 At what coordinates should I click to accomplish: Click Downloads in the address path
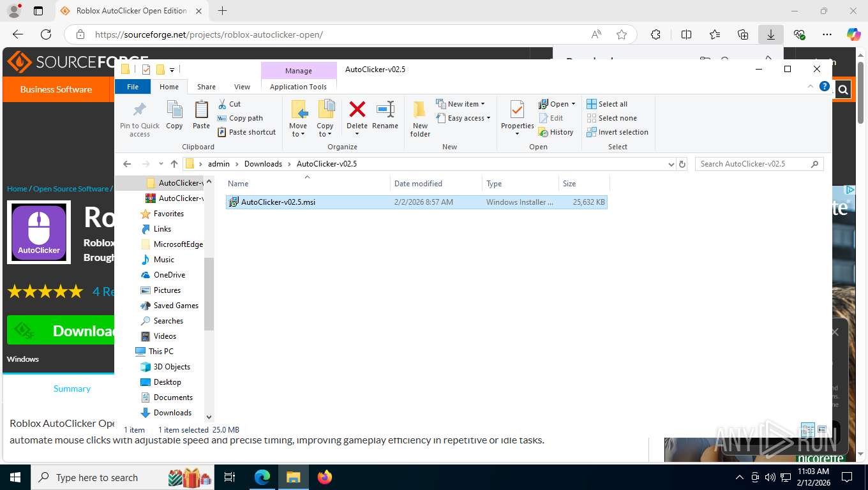tap(263, 164)
